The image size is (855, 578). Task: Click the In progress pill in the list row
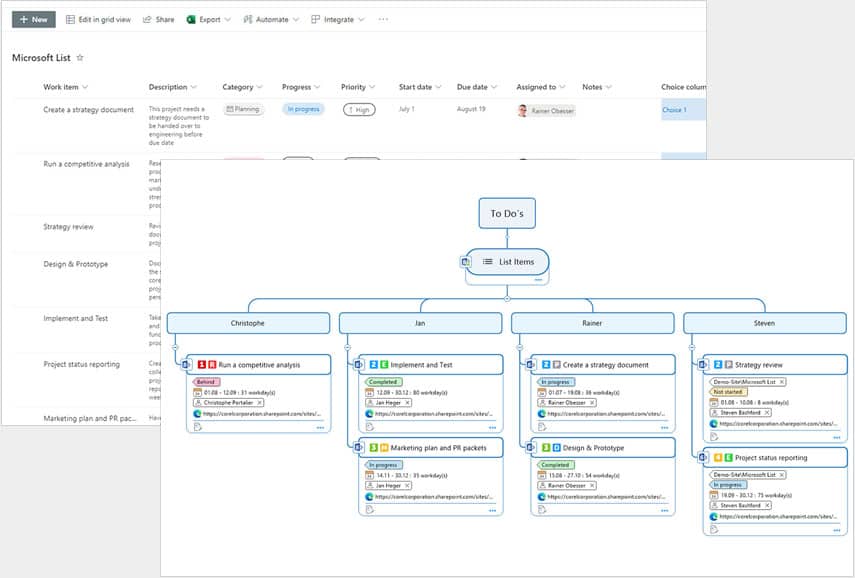[303, 109]
